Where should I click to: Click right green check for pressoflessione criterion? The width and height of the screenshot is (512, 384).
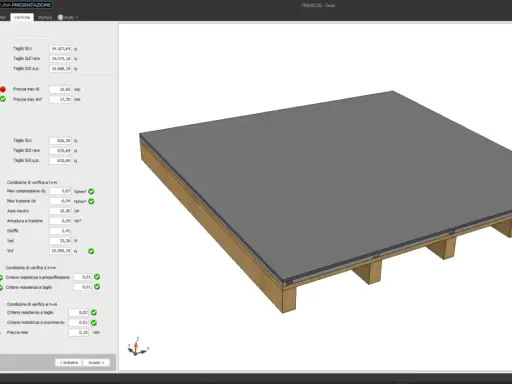[97, 277]
